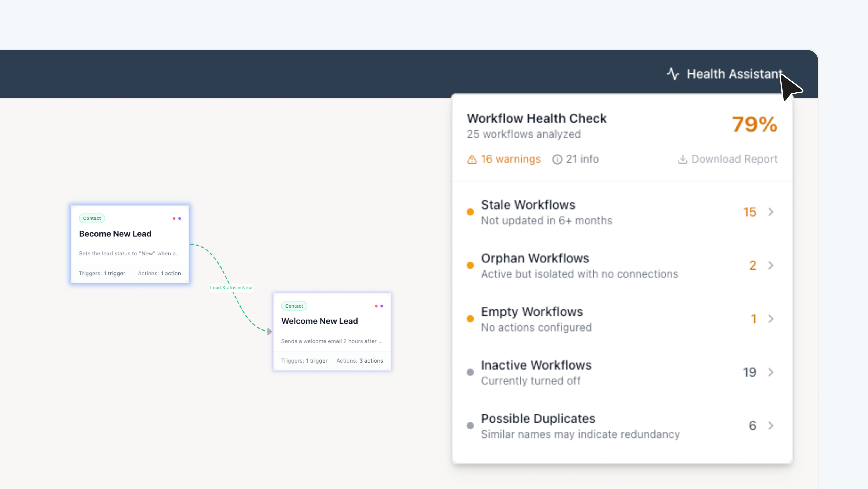Viewport: 868px width, 489px height.
Task: Expand the Stale Workflows details
Action: (x=771, y=212)
